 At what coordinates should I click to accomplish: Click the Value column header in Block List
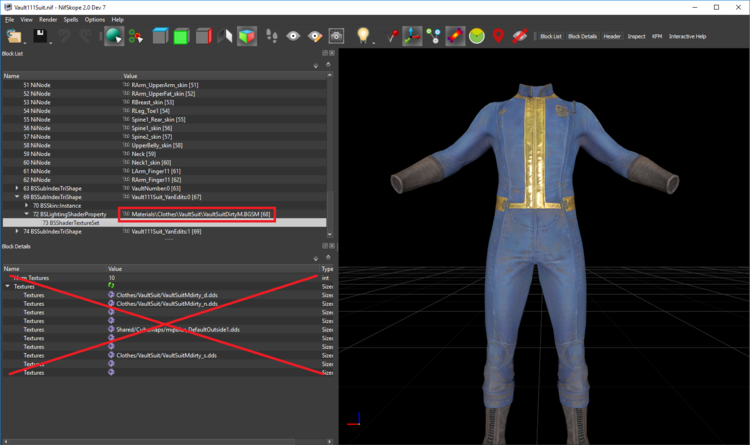coord(224,76)
